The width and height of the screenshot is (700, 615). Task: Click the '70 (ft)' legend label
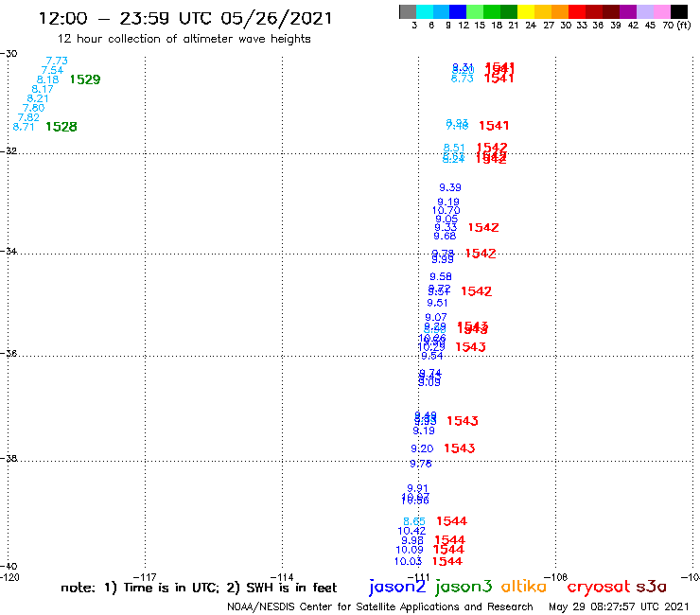click(x=676, y=26)
